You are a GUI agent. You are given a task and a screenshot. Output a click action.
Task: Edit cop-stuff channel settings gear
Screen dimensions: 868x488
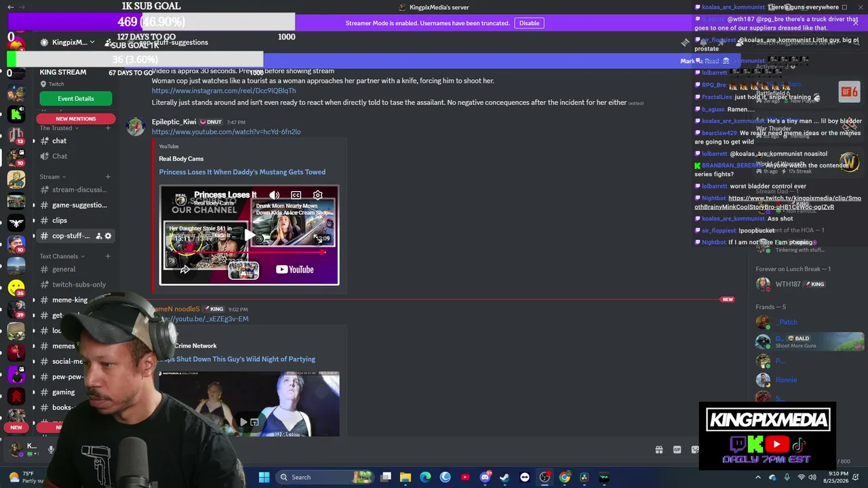108,236
